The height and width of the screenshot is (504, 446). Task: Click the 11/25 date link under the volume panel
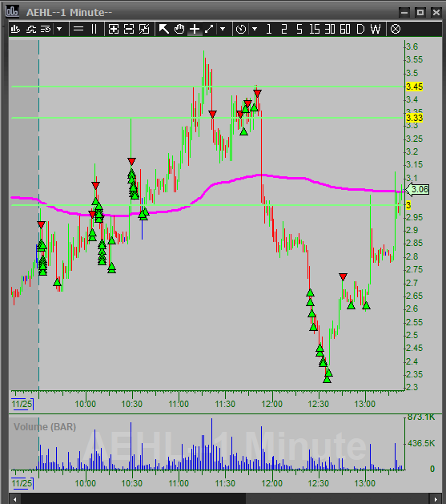point(22,483)
